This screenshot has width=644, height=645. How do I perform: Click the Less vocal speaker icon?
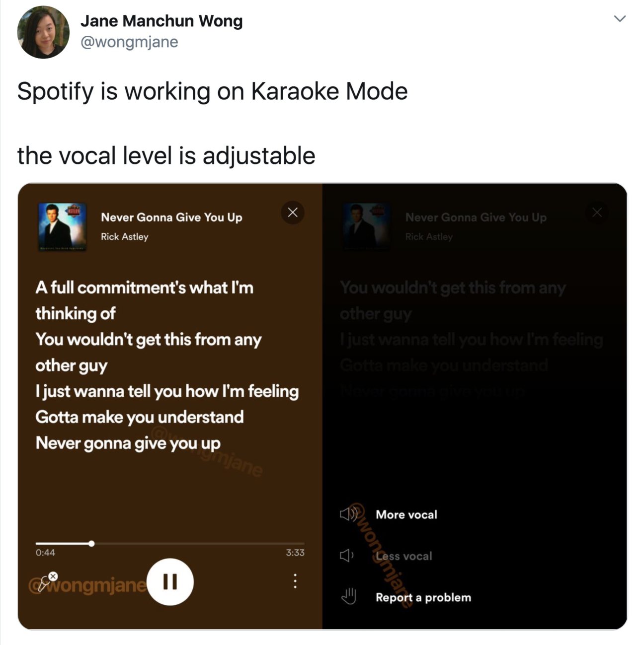coord(347,556)
